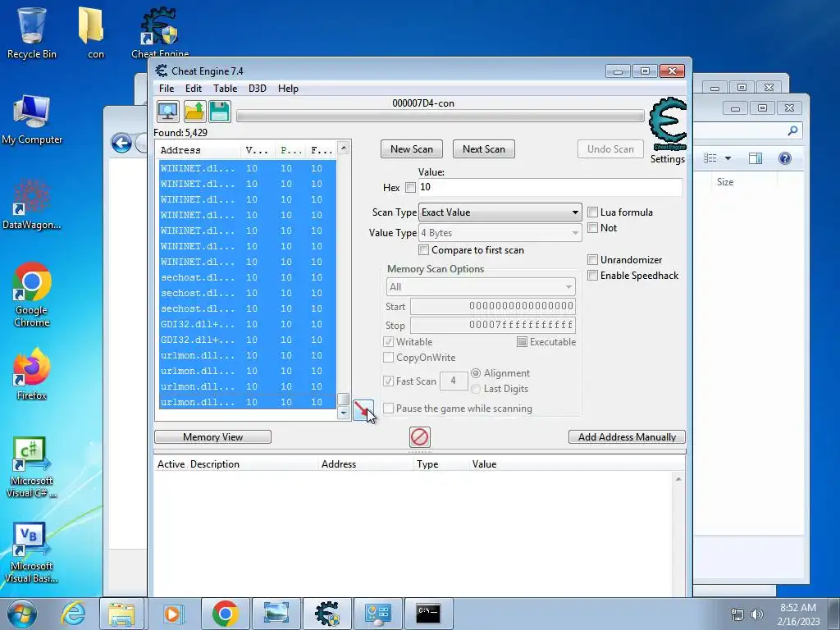Click the red clear address list icon
Screen dimensions: 840x630
tap(419, 437)
